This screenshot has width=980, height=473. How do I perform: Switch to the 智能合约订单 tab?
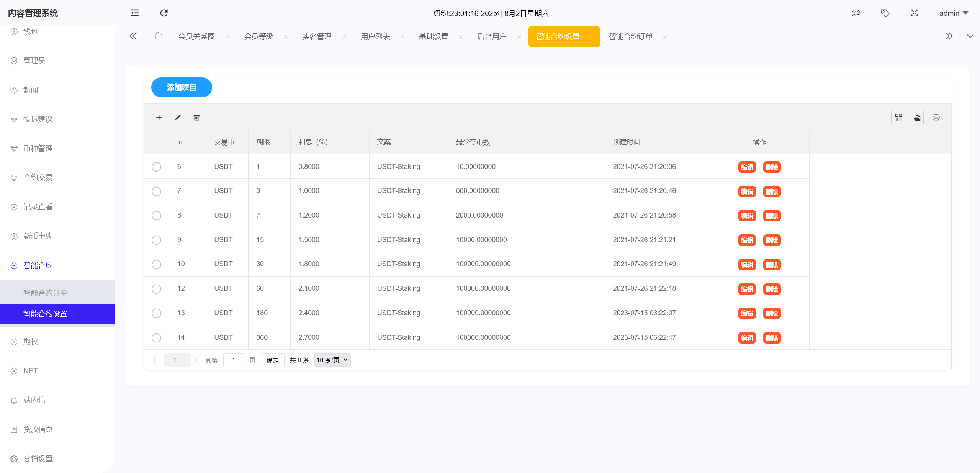pyautogui.click(x=630, y=36)
